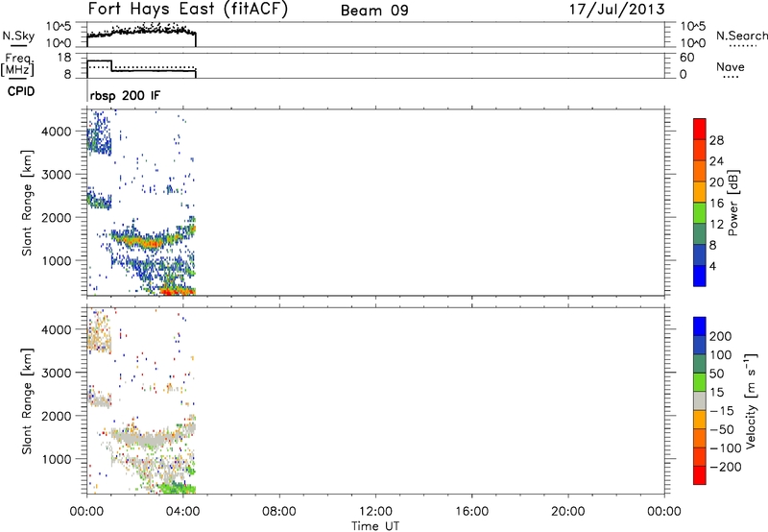Click the 'Slant Range [km]' label of velocity panel
The width and height of the screenshot is (768, 532).
coord(27,401)
